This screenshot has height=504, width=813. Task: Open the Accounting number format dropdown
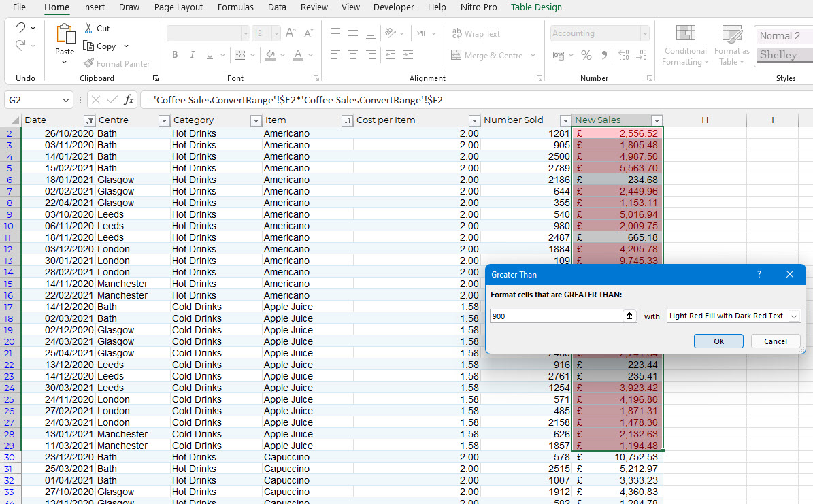click(x=644, y=33)
